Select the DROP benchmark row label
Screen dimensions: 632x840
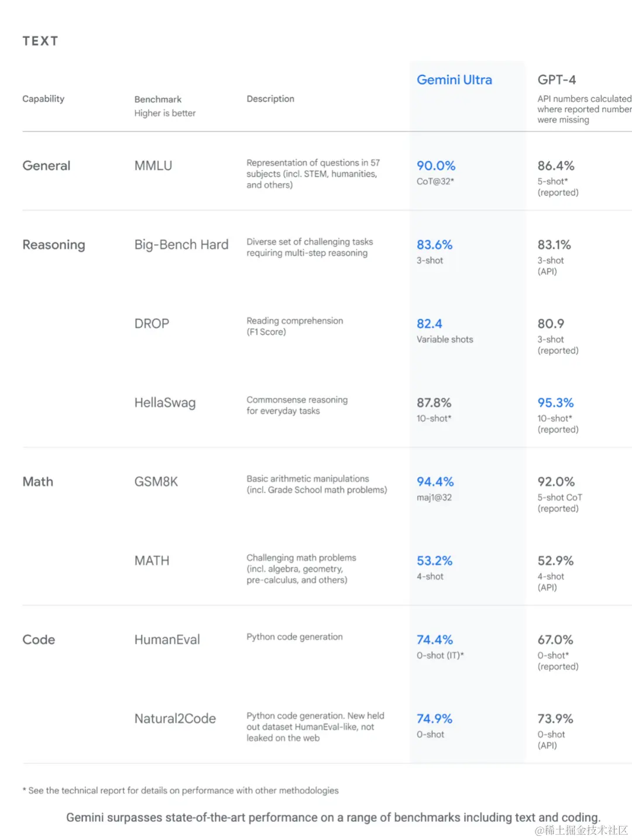coord(152,324)
